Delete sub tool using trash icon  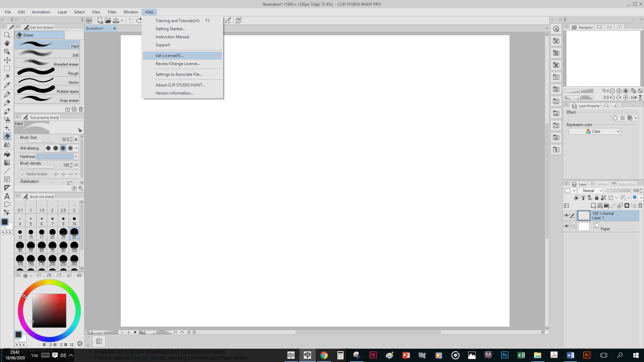(x=81, y=109)
